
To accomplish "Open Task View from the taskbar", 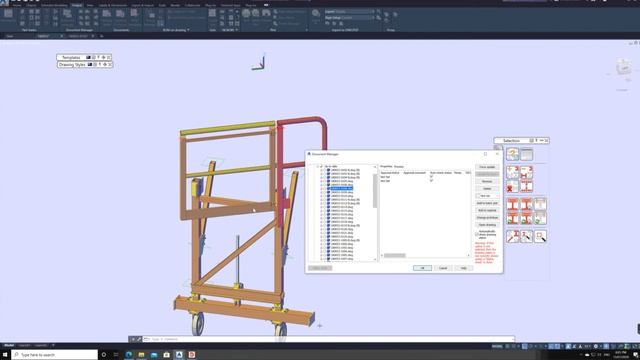I will (x=116, y=355).
